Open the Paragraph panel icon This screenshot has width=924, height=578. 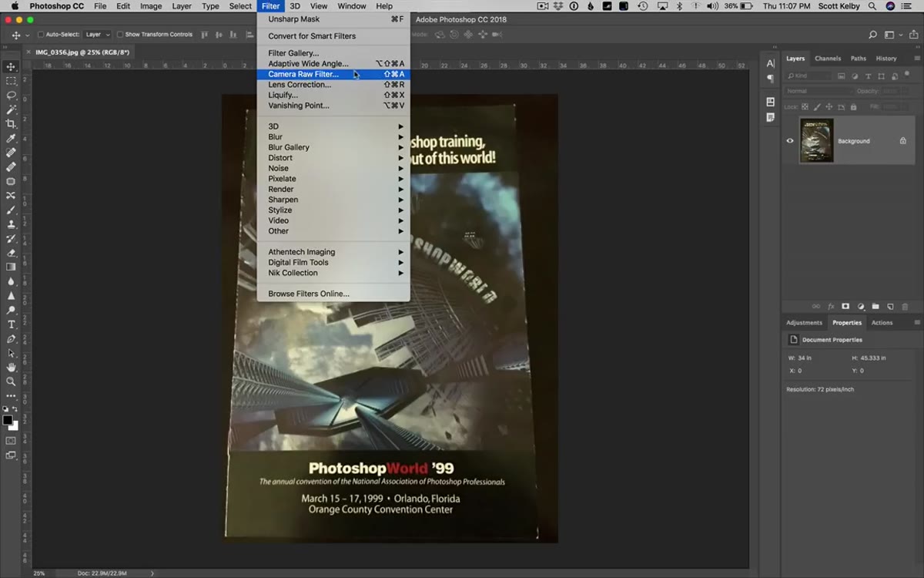pos(770,79)
